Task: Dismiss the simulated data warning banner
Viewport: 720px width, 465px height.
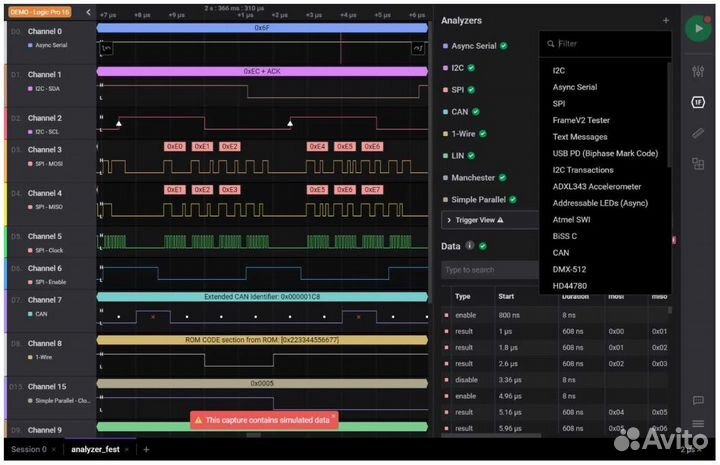Action: 333,416
